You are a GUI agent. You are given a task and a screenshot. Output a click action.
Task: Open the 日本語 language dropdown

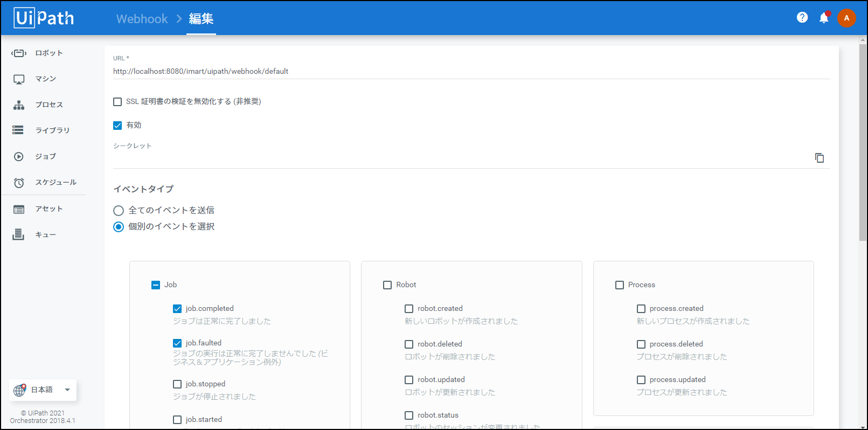tap(43, 390)
